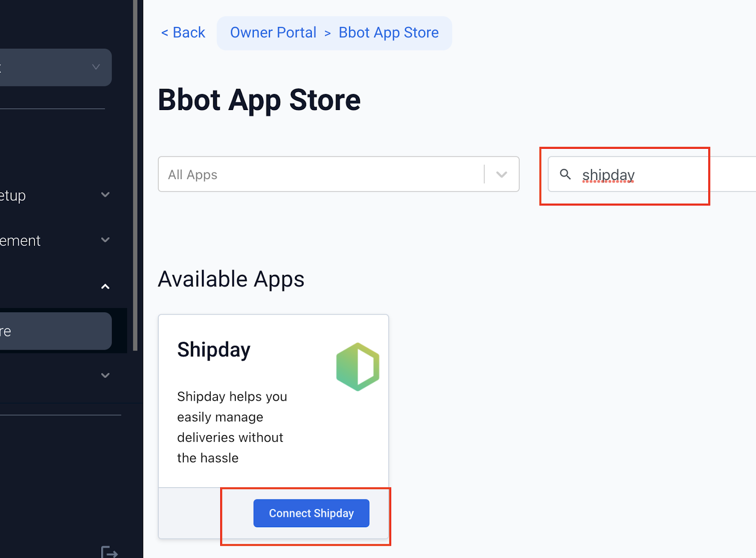Expand the bottom collapsed sidebar section
This screenshot has width=756, height=558.
(105, 375)
